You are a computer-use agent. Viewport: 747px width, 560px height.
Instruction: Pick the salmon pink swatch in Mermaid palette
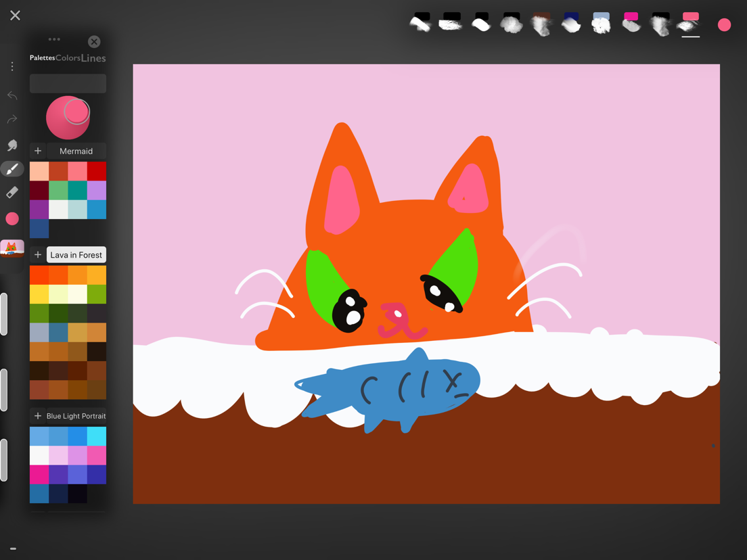point(77,171)
